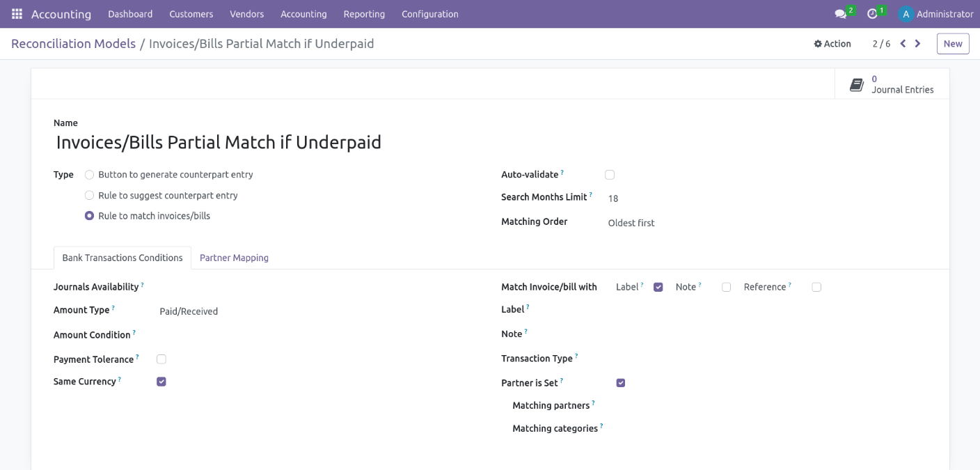This screenshot has width=980, height=470.
Task: Toggle the Payment Tolerance checkbox
Action: click(x=161, y=359)
